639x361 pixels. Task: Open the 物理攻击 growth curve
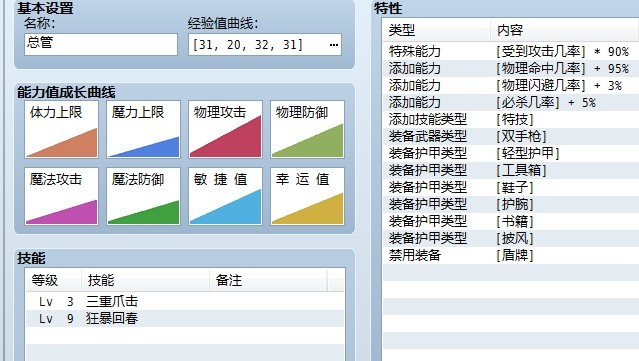[225, 129]
